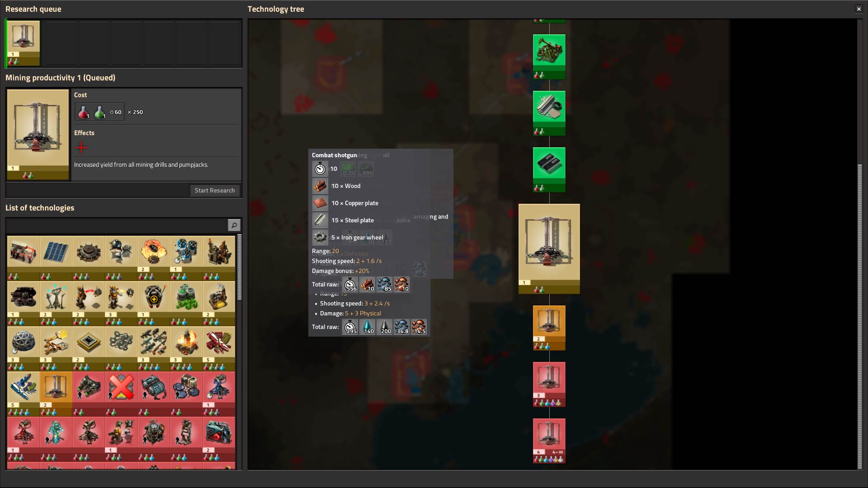Select the Low density structure technology
The image size is (868, 488).
pos(121,348)
